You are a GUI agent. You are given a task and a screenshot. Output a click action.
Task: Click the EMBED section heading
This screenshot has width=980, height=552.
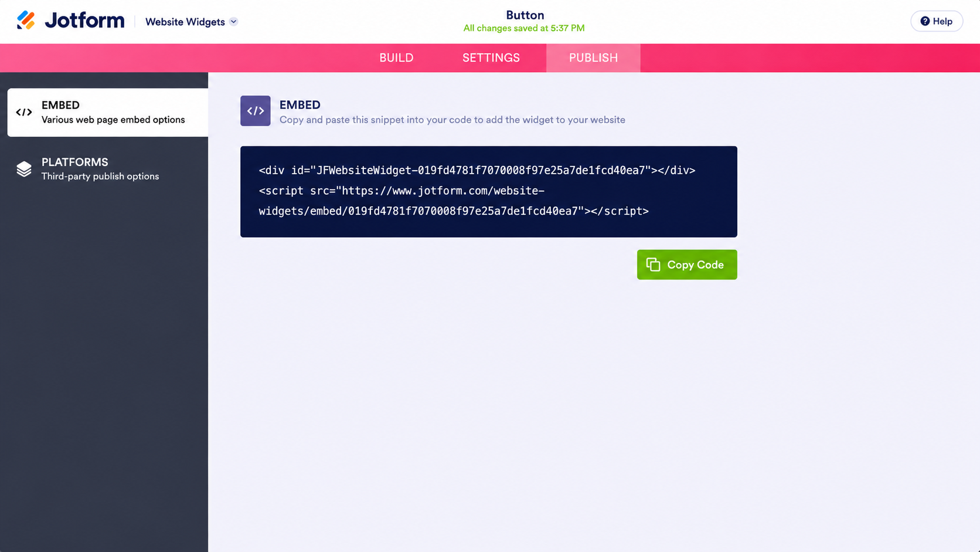(x=300, y=105)
